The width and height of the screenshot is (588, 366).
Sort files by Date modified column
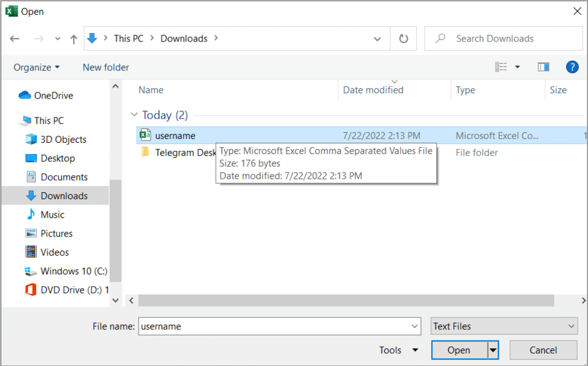(x=373, y=90)
